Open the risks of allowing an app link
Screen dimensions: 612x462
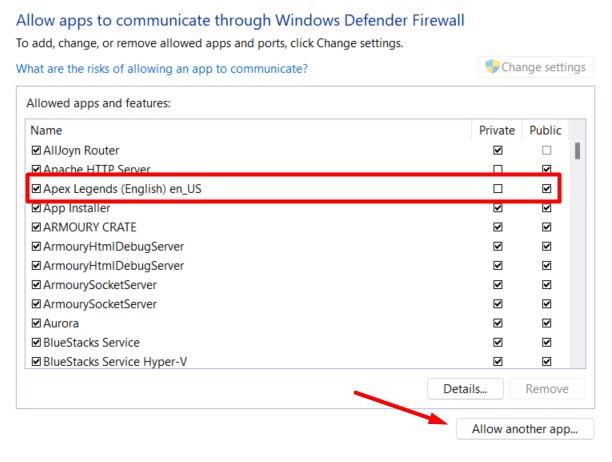[162, 69]
